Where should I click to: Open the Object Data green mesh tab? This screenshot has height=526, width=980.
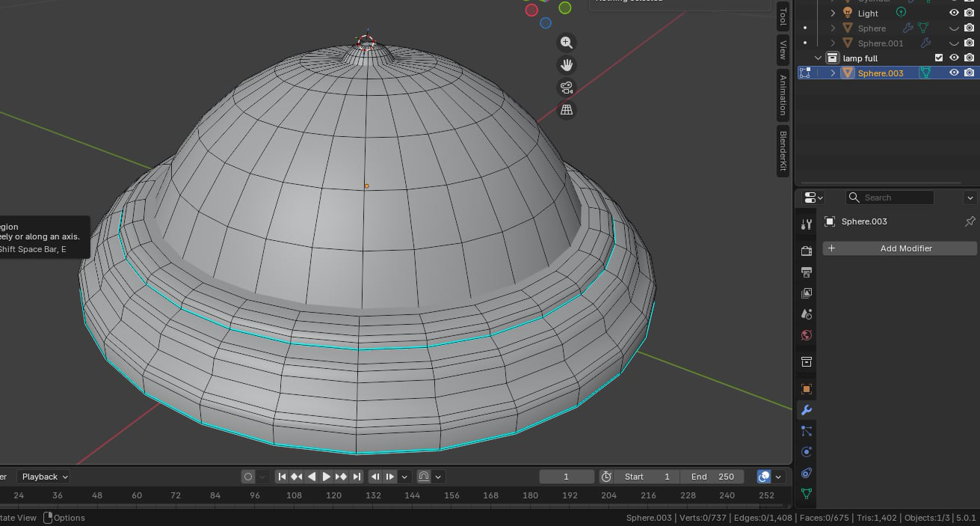tap(806, 493)
